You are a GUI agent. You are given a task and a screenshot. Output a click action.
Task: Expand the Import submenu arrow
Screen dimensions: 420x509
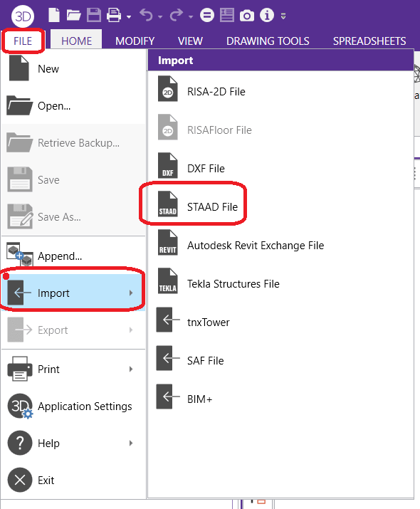click(131, 293)
